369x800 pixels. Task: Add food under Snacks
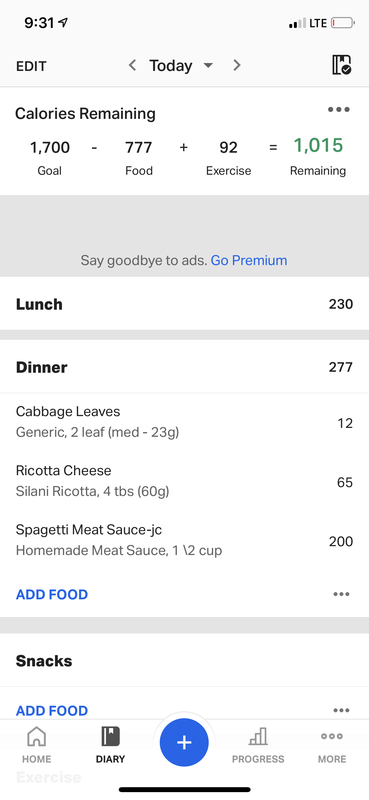tap(52, 710)
